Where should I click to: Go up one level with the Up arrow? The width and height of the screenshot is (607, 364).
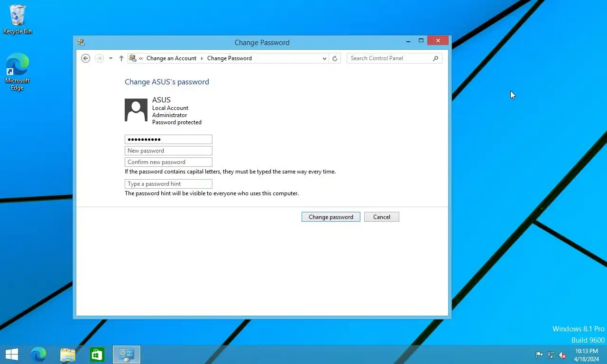coord(121,58)
